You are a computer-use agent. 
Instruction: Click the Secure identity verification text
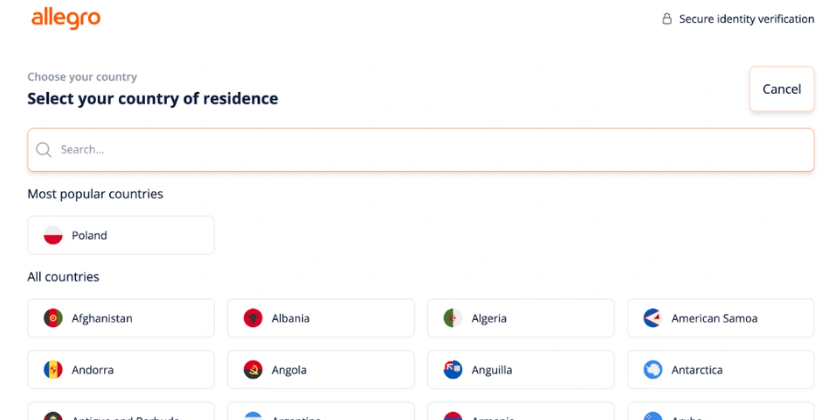click(746, 19)
